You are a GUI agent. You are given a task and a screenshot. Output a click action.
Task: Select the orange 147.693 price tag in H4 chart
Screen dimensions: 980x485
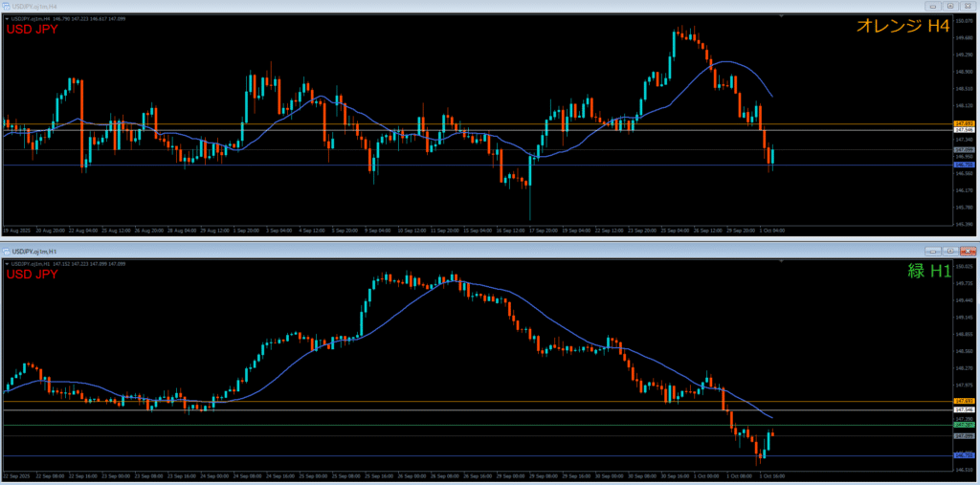pyautogui.click(x=965, y=124)
